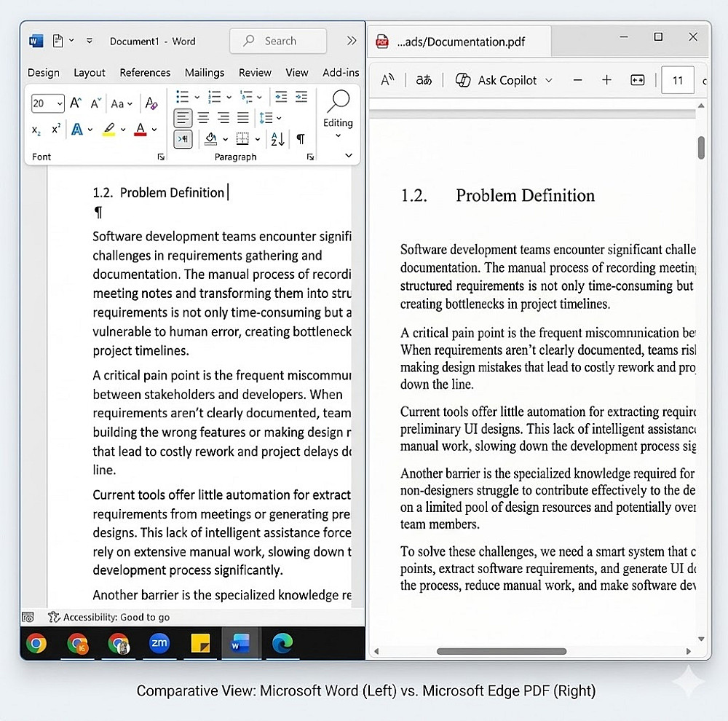Open the Chrome icon with the 16 badge
728x721 pixels.
(x=78, y=643)
